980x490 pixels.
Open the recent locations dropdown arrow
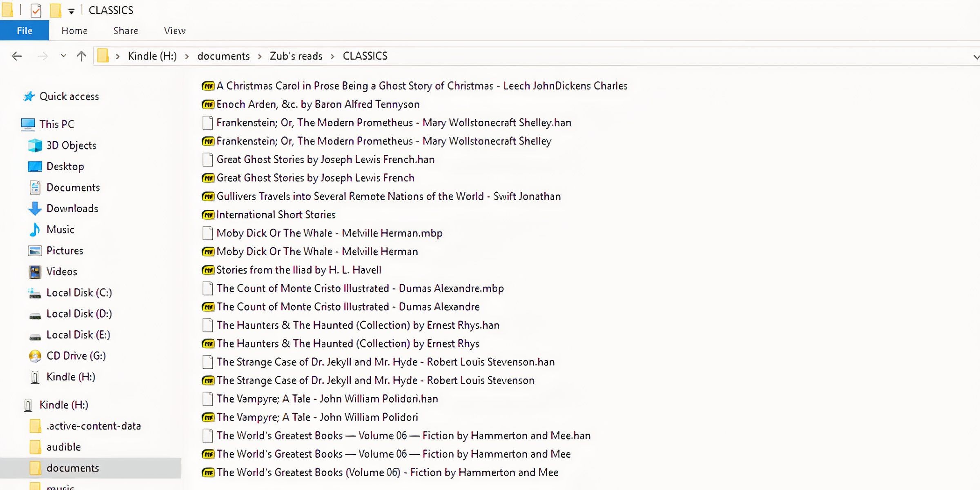63,56
